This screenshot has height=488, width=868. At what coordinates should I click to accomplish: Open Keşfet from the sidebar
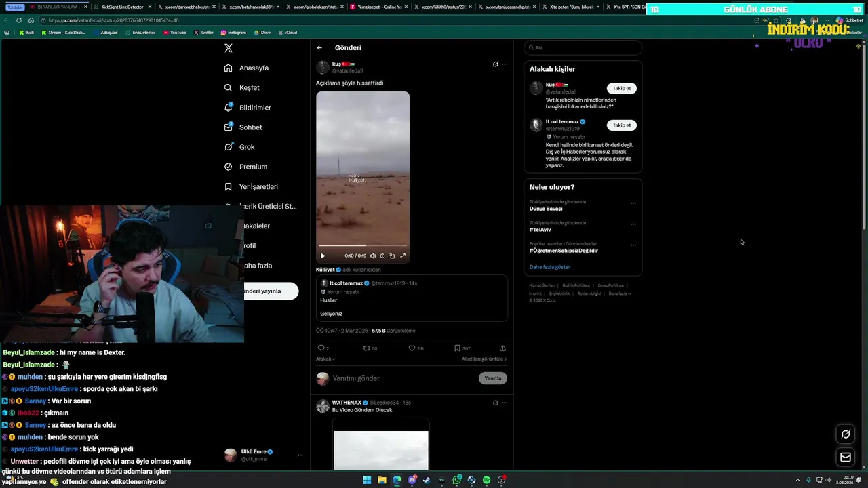241,87
